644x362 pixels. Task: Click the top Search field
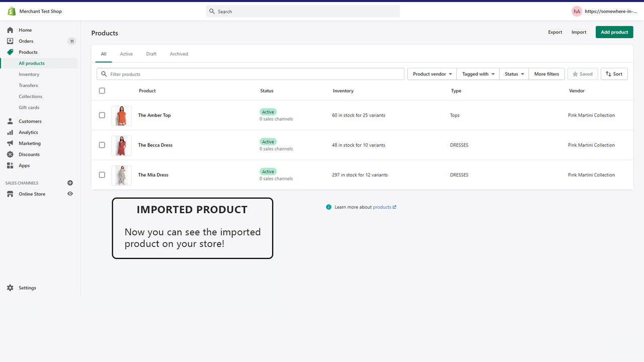(x=303, y=12)
